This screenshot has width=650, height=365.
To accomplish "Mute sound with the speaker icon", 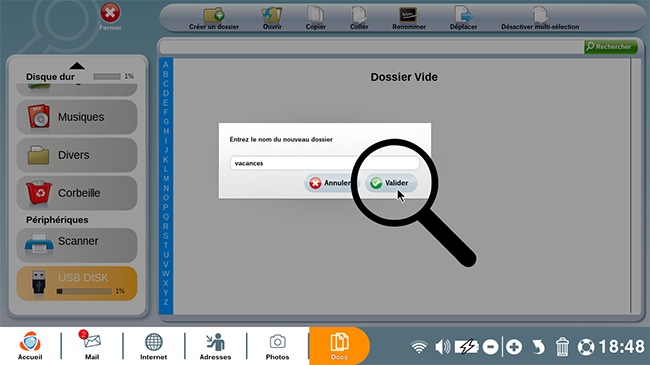I will [x=443, y=346].
